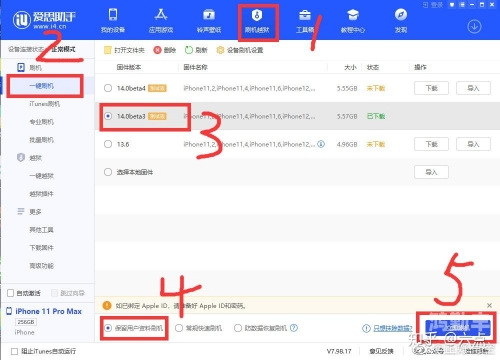Click the red 删除 delete toolbar icon

coord(157,50)
